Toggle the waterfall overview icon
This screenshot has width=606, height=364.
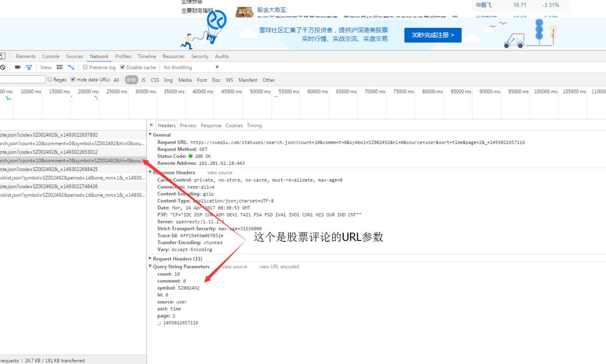coord(71,67)
